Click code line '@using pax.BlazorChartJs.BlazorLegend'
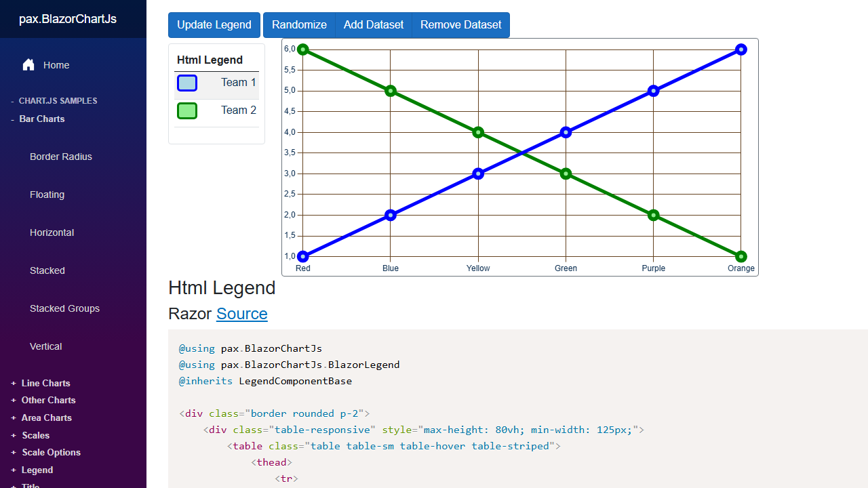This screenshot has height=488, width=868. point(289,365)
